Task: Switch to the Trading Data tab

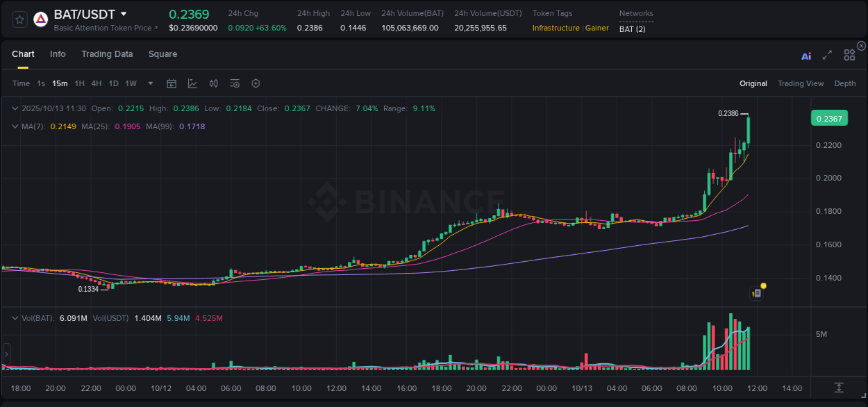Action: [107, 54]
